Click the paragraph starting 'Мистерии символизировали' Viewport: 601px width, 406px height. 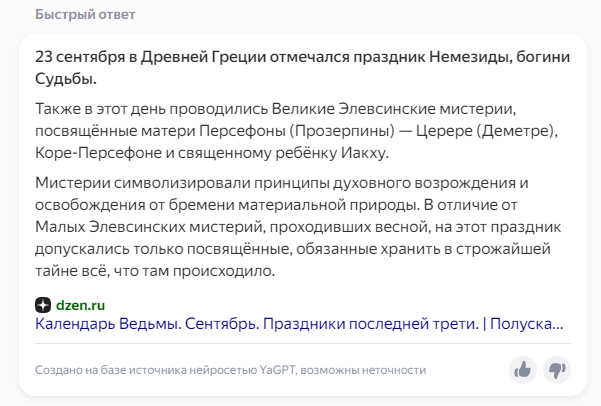298,227
